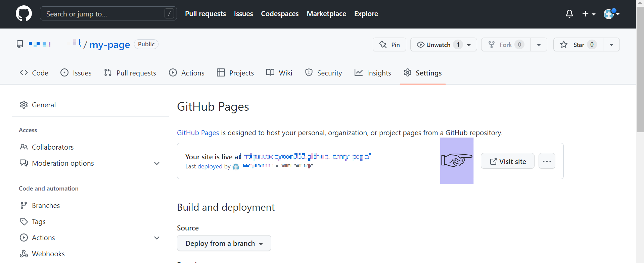Open Pull requests in top navigation
This screenshot has height=263, width=644.
tap(205, 14)
